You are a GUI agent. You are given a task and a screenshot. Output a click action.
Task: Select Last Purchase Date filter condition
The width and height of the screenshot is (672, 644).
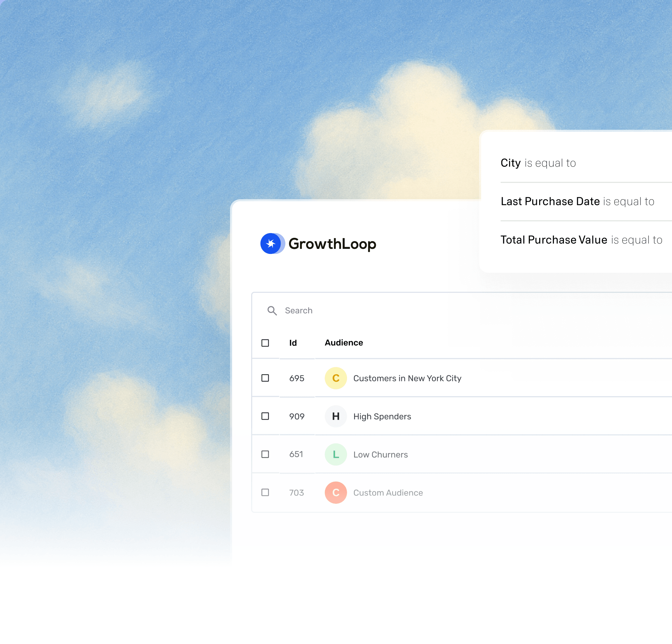(x=577, y=201)
